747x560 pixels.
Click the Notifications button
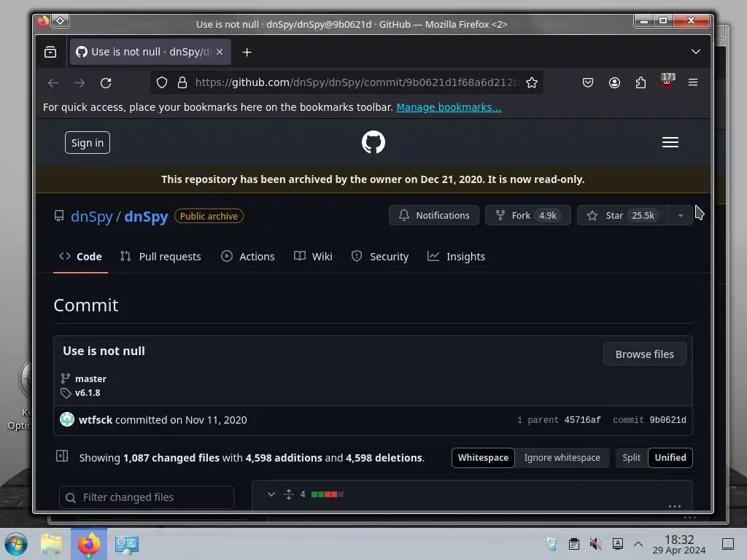(434, 215)
